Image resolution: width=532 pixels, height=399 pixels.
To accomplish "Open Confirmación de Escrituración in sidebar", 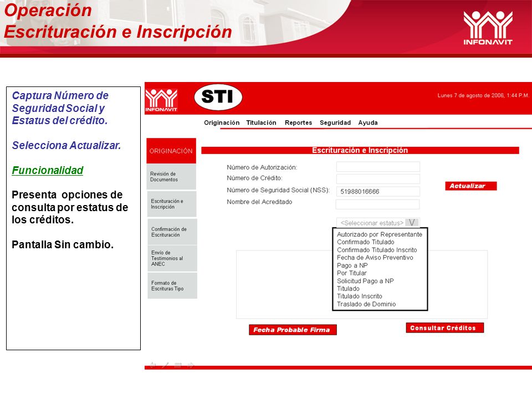I will pos(172,232).
